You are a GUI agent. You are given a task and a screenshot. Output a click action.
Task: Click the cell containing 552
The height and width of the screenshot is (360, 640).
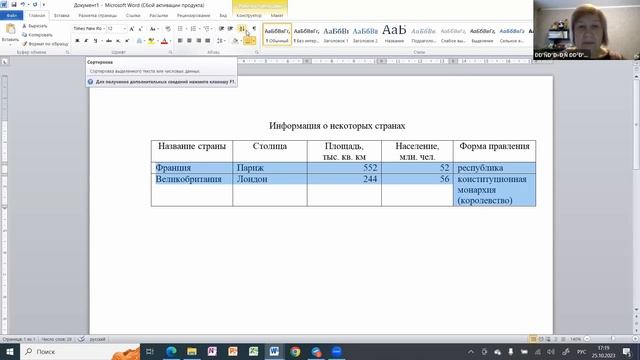344,168
